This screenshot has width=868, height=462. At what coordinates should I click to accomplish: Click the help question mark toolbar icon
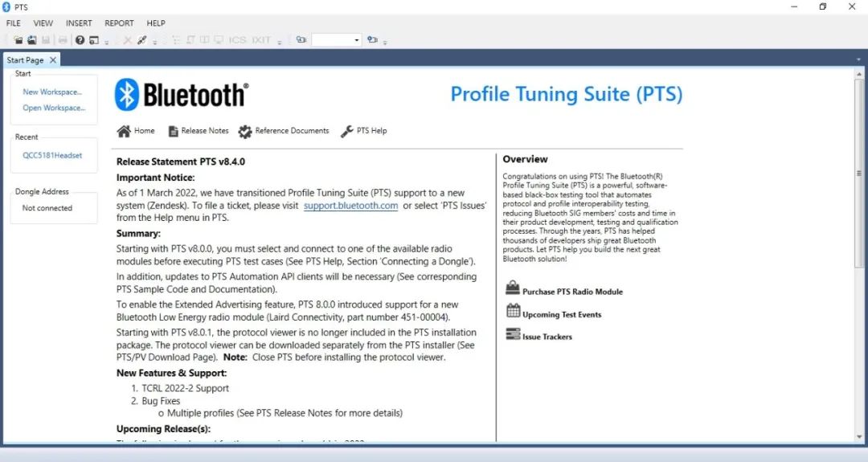pyautogui.click(x=80, y=40)
